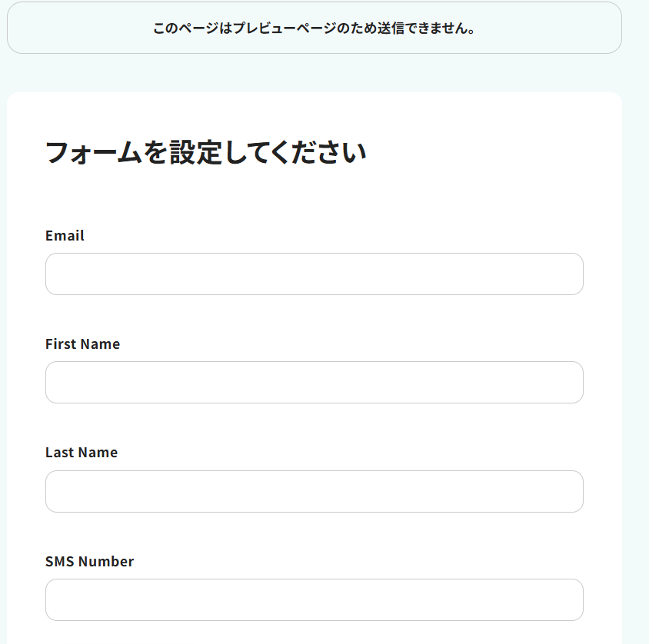
Task: Click the Email field label
Action: 65,236
